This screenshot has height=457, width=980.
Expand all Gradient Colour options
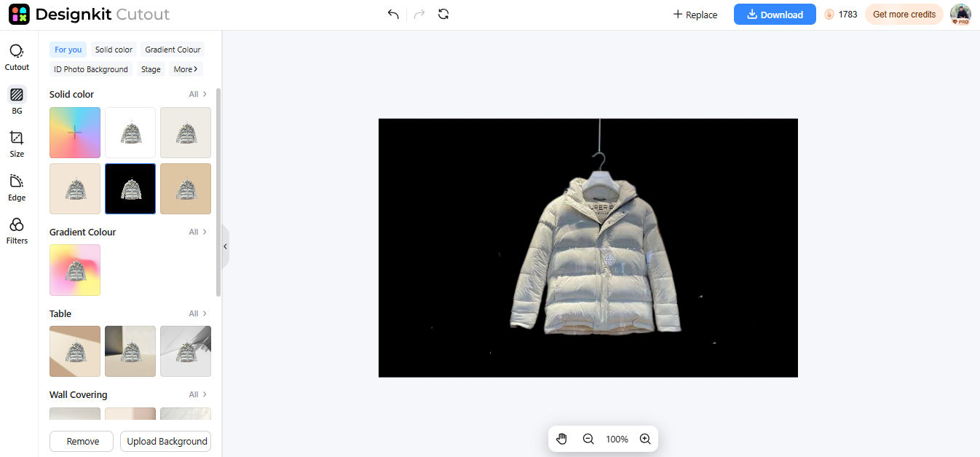[198, 232]
